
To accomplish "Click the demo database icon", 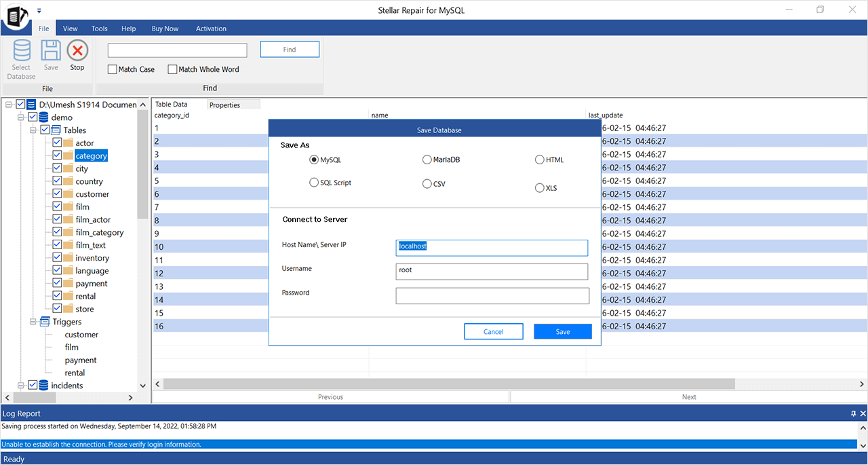I will point(44,117).
